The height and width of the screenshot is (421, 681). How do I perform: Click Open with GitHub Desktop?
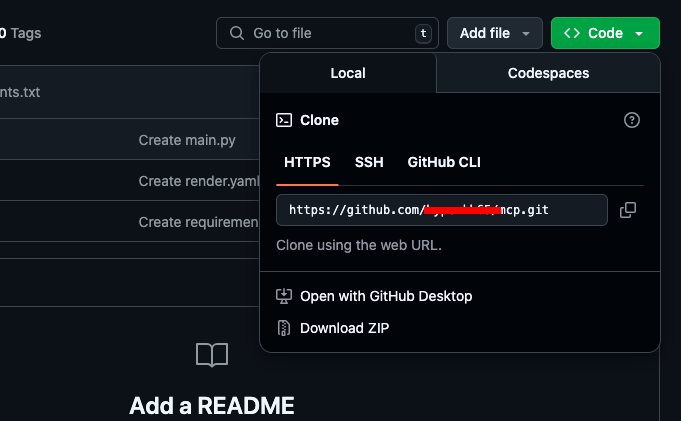[x=386, y=296]
